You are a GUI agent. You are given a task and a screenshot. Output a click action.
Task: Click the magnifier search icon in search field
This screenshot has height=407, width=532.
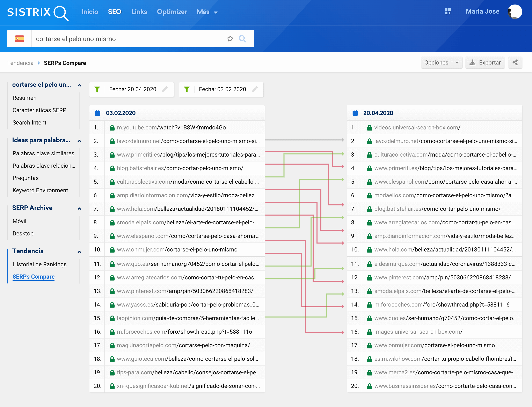[242, 39]
